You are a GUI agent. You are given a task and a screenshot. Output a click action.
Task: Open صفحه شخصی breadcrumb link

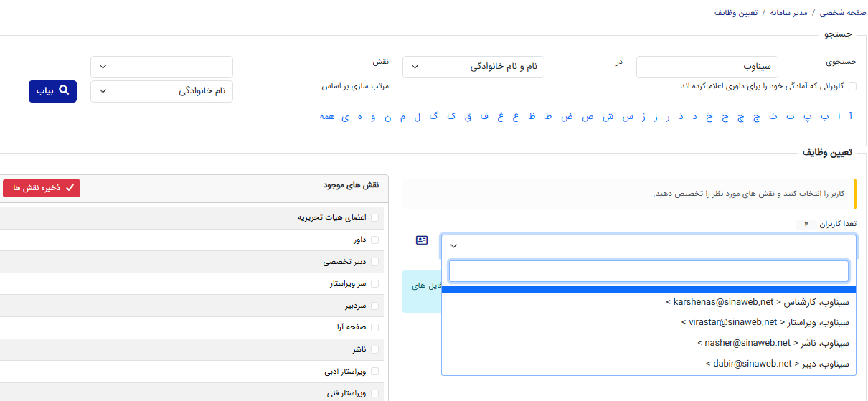[842, 13]
